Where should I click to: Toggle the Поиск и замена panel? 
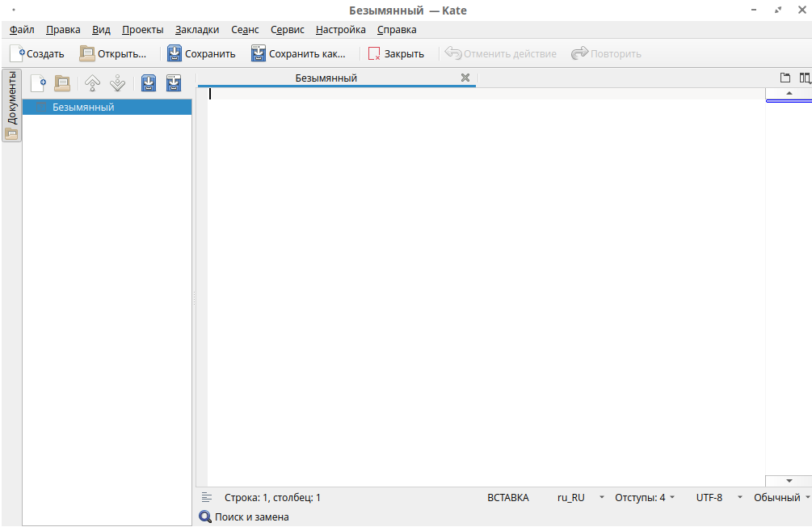click(x=244, y=517)
